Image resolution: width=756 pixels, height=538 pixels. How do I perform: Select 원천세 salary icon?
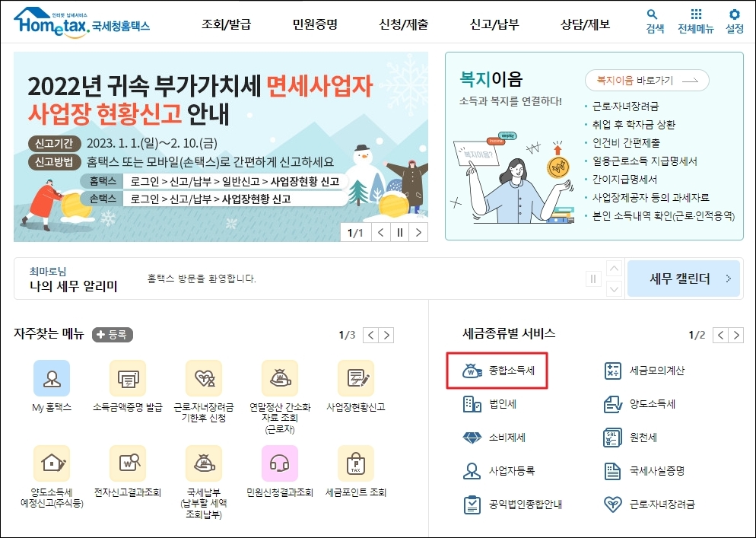(x=613, y=438)
